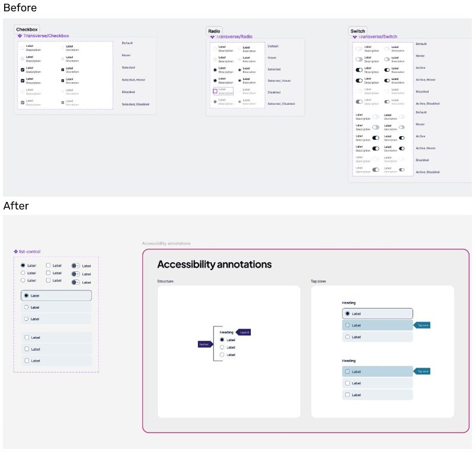The width and height of the screenshot is (476, 453).
Task: Select the first radio button inside list-control
Action: pos(23,265)
